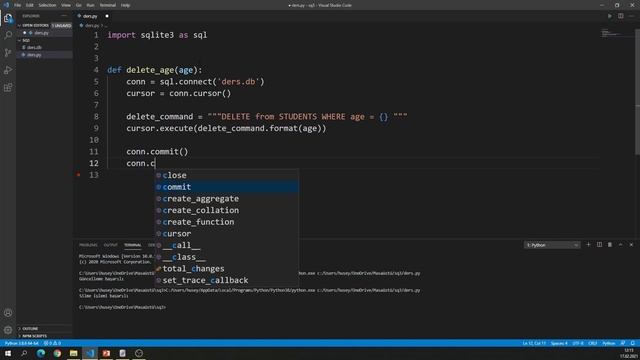Viewport: 640px width, 360px height.
Task: Open the File menu
Action: tap(18, 5)
